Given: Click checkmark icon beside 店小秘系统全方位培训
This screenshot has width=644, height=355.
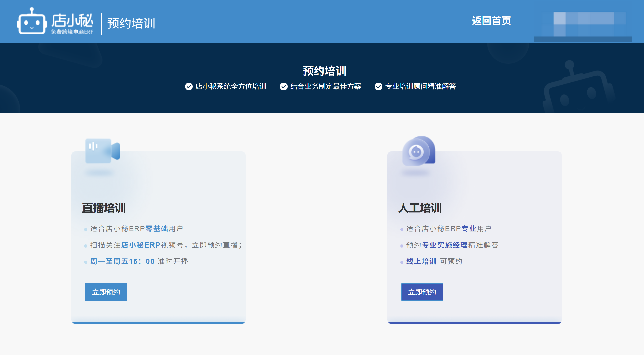Looking at the screenshot, I should (x=189, y=86).
